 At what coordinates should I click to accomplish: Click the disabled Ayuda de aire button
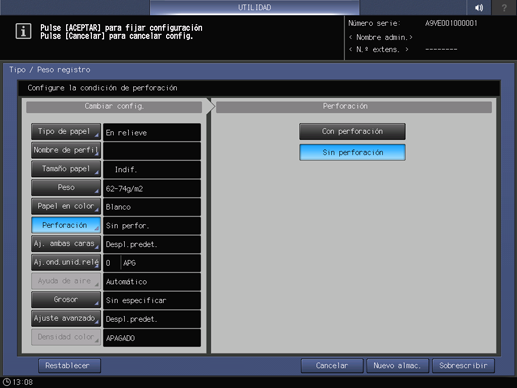coord(66,281)
